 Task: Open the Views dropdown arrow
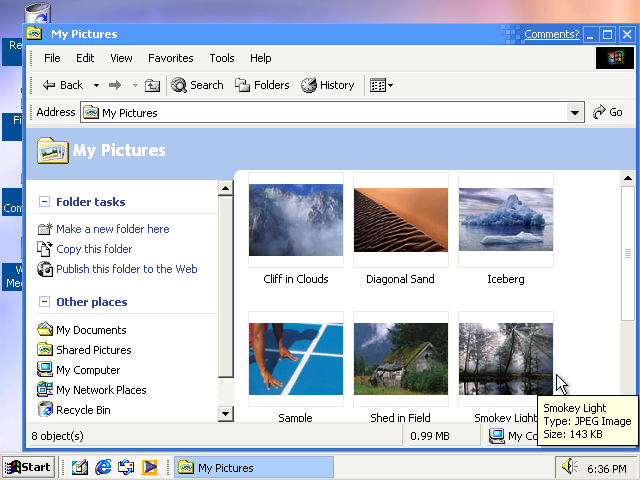coord(390,85)
